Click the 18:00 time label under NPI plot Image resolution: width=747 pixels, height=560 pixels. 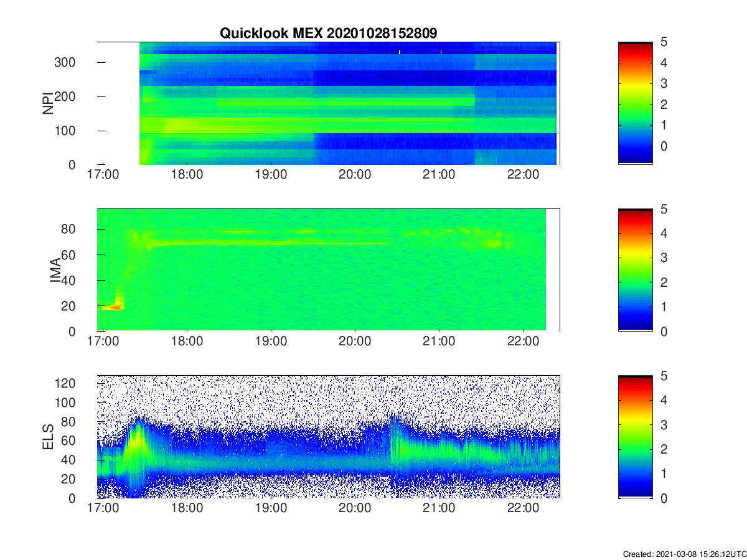coord(187,175)
